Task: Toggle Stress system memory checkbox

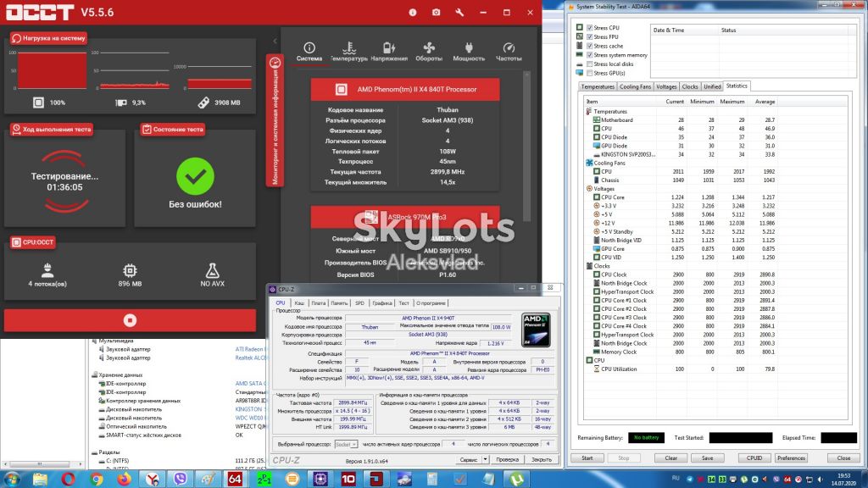Action: click(590, 55)
